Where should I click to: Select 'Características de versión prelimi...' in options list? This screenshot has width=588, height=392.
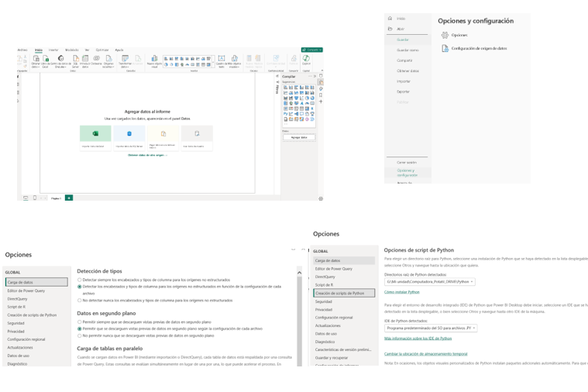pos(344,349)
